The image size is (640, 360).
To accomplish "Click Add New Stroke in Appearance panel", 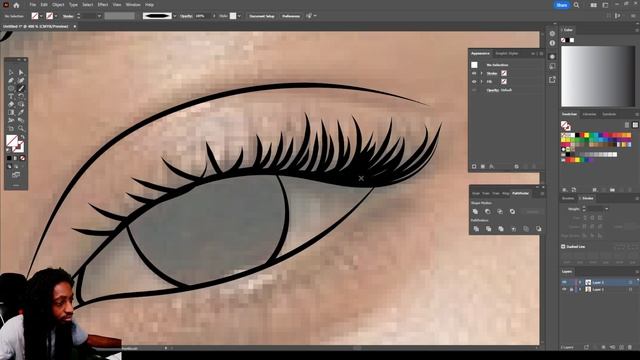I will tap(474, 167).
